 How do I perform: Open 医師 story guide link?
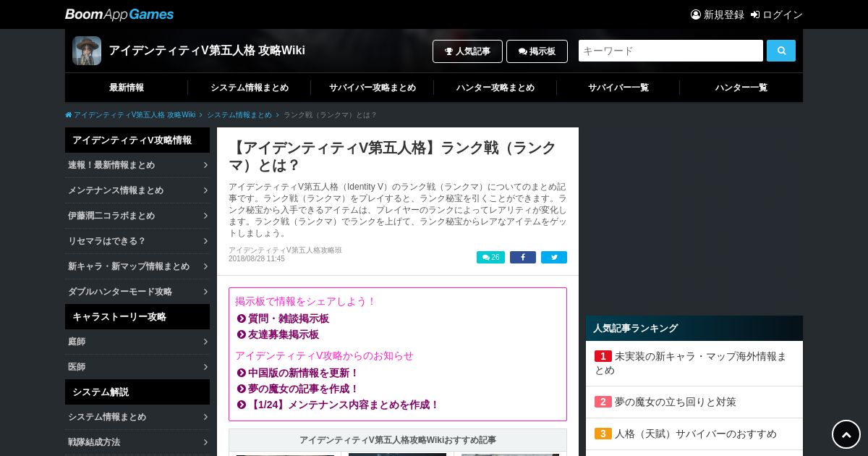pyautogui.click(x=137, y=367)
